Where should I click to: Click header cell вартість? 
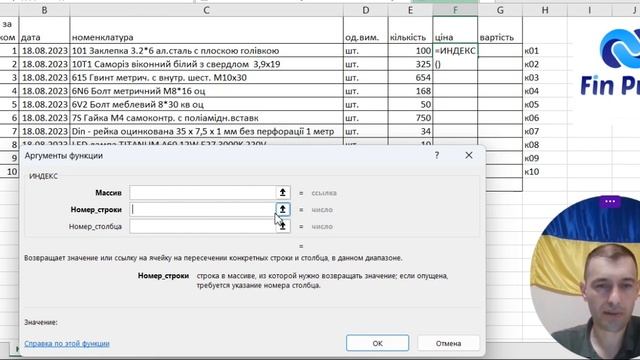(500, 30)
